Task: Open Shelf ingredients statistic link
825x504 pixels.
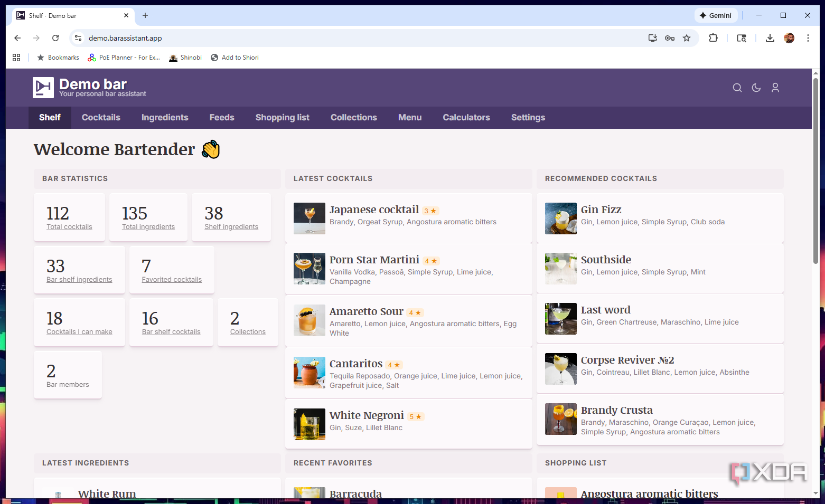Action: (x=231, y=227)
